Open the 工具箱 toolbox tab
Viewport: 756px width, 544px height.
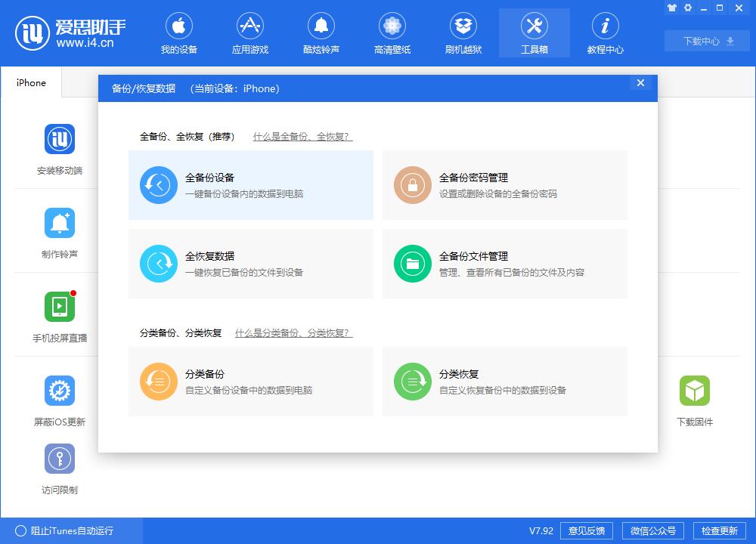[534, 32]
